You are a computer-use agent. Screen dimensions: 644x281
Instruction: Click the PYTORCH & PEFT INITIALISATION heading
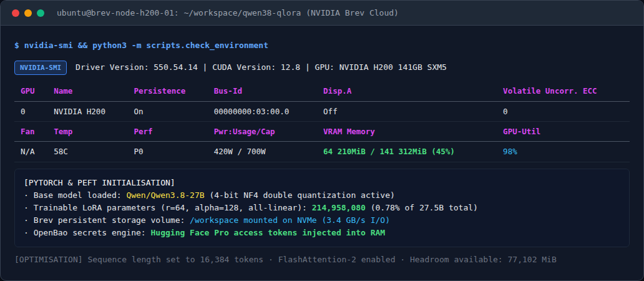tap(99, 182)
